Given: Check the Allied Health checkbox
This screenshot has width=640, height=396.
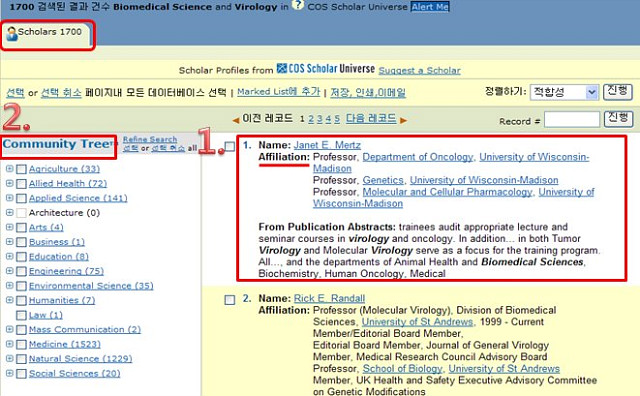Looking at the screenshot, I should [21, 184].
